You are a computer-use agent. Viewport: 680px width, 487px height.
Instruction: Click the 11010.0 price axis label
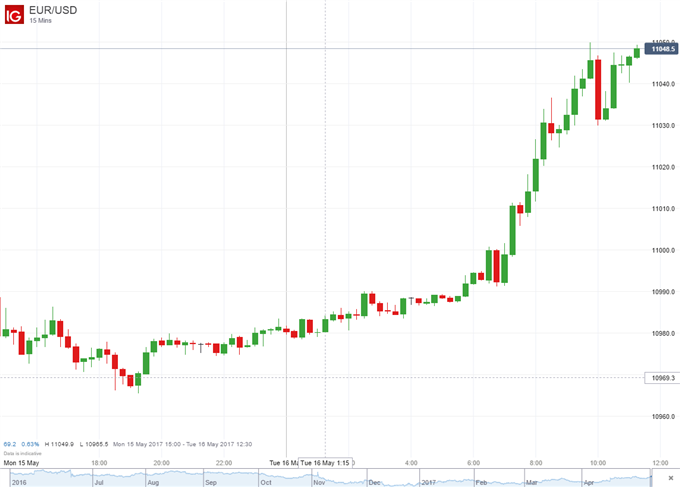tap(664, 209)
